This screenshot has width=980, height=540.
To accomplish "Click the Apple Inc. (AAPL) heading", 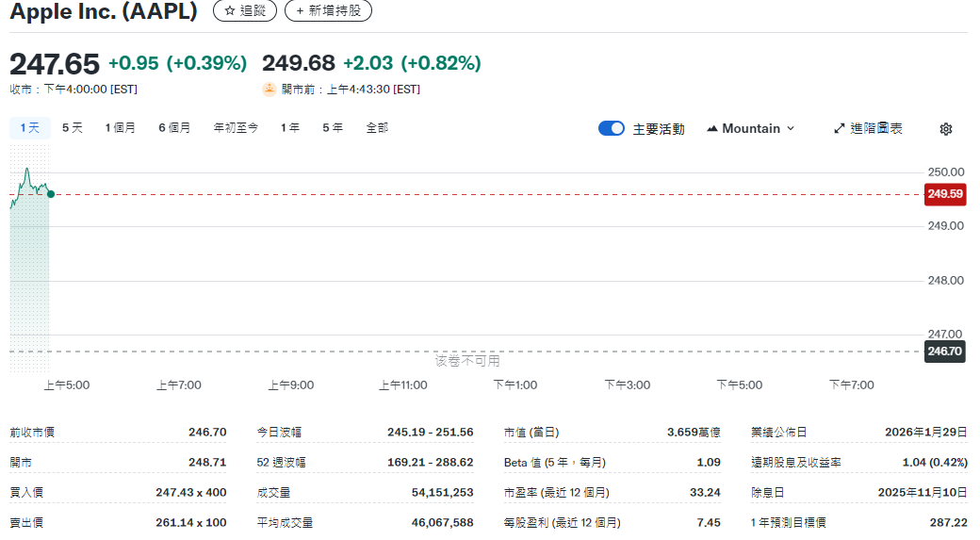I will click(104, 10).
